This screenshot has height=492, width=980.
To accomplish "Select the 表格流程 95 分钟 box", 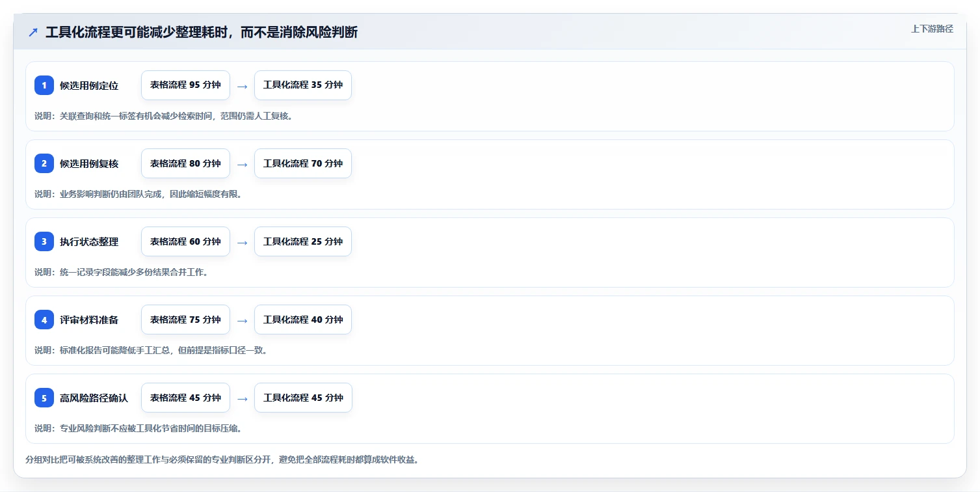I will pos(185,85).
